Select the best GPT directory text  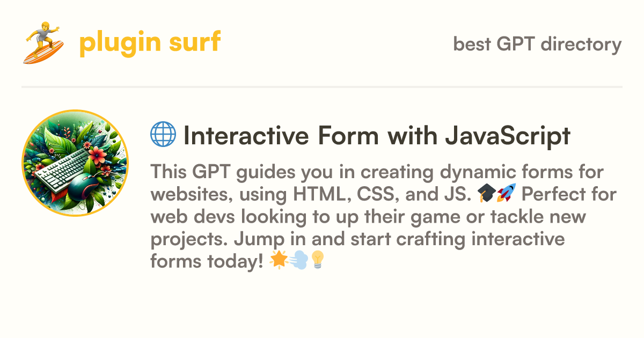tap(538, 44)
